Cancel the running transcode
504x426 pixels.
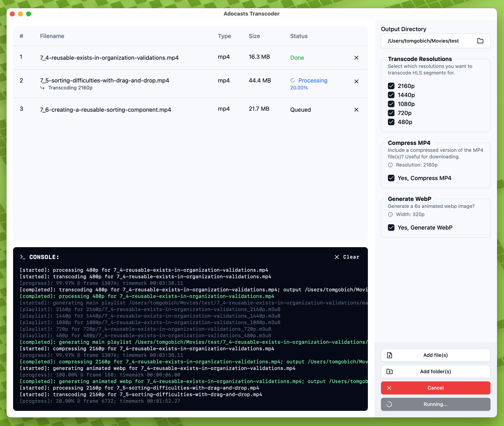[x=436, y=388]
